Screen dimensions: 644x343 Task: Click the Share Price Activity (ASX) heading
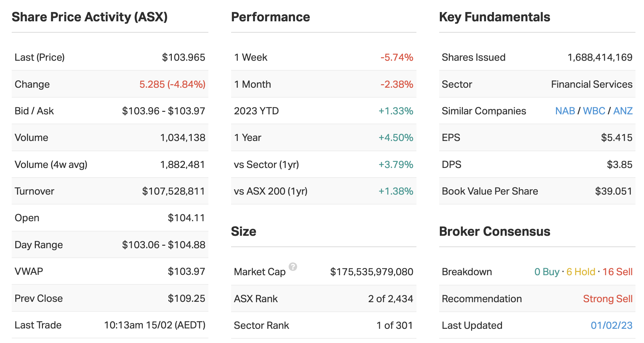tap(89, 17)
